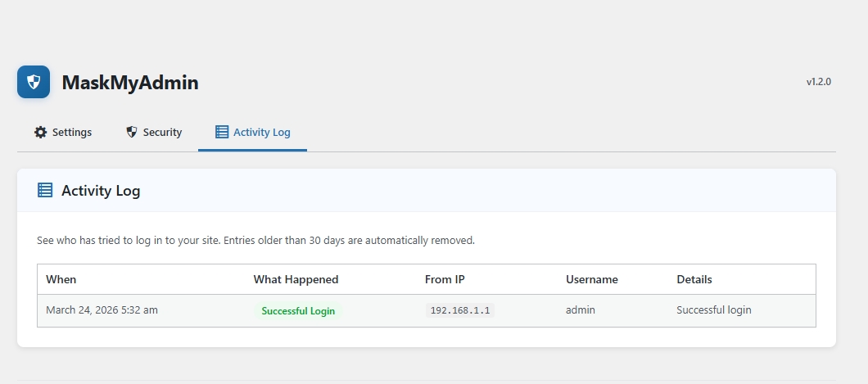The width and height of the screenshot is (868, 384).
Task: Click the list icon in Activity Log tab
Action: click(222, 132)
